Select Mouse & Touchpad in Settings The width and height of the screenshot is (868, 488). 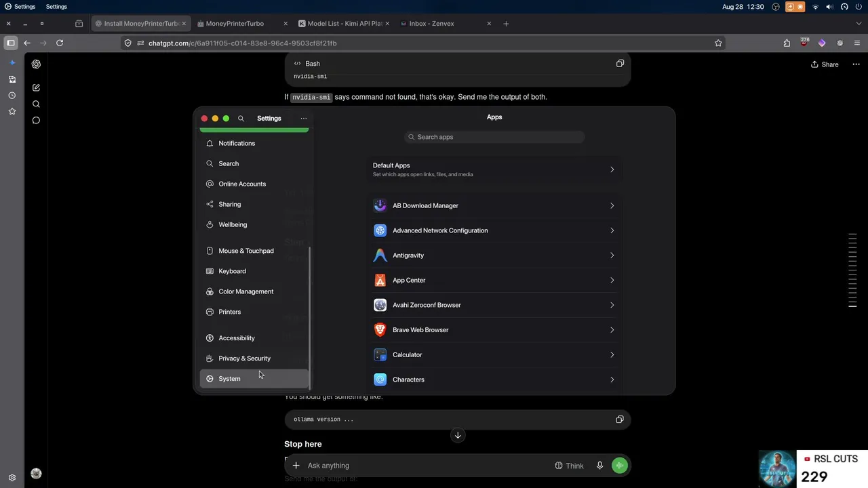click(x=254, y=251)
